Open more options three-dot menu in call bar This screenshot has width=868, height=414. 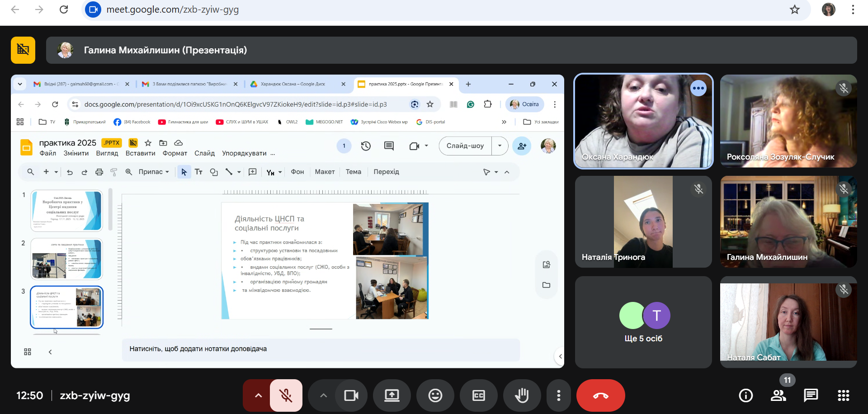(x=559, y=396)
